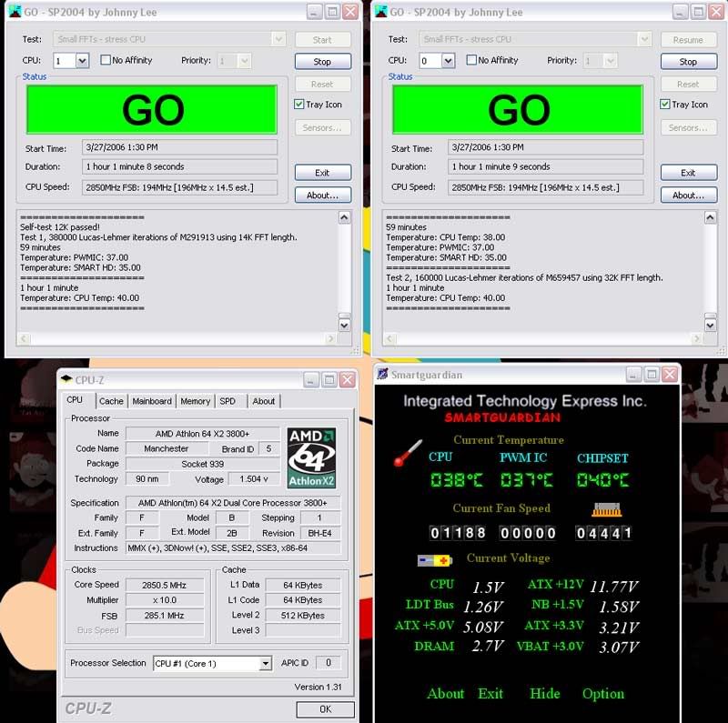This screenshot has height=723, width=728.
Task: Open the CPU dropdown showing 1
Action: tap(82, 61)
